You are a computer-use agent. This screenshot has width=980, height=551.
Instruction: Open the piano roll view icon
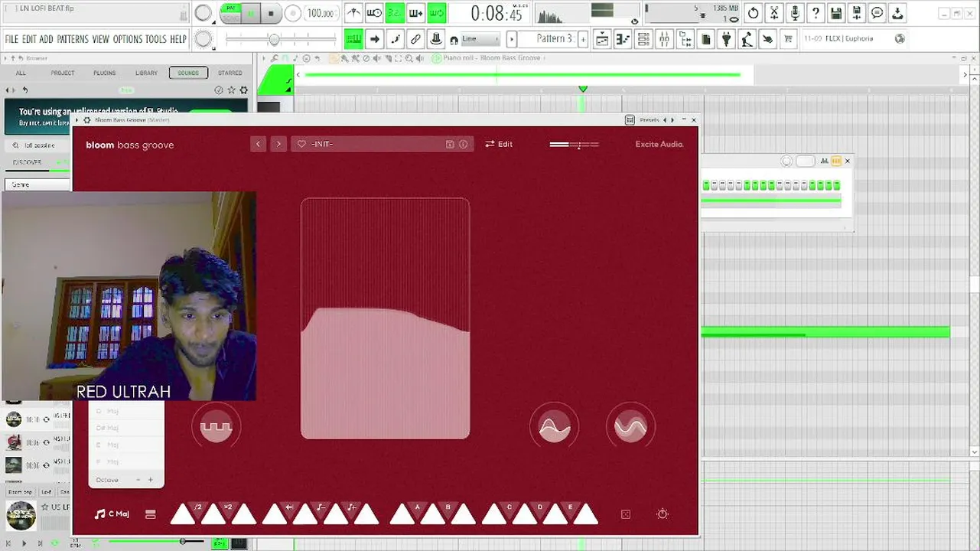623,39
